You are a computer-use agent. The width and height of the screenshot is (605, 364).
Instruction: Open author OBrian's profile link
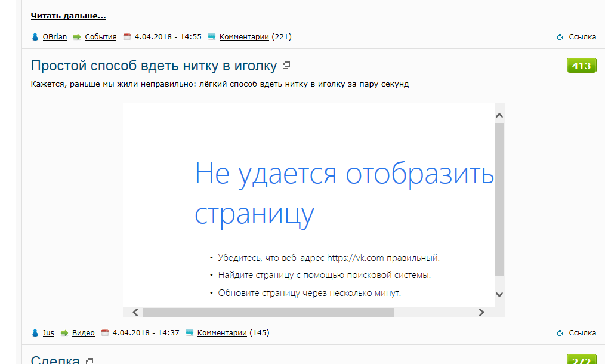click(x=55, y=36)
